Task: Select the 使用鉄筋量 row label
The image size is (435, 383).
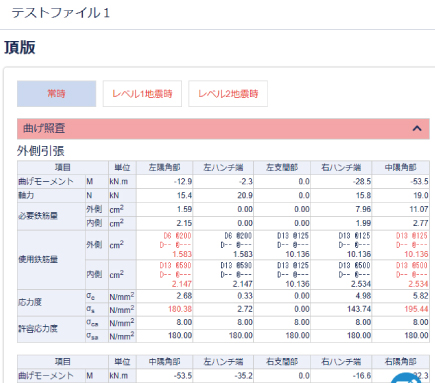Action: (x=38, y=259)
